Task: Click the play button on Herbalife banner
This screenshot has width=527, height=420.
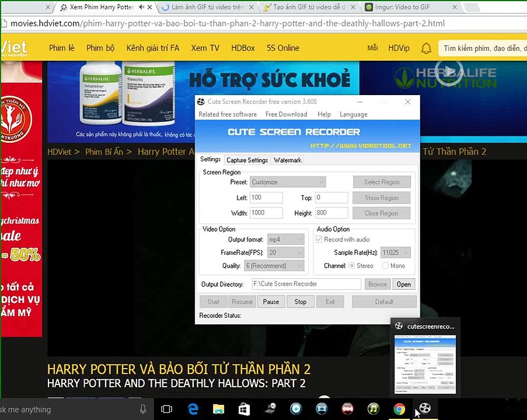Action: 449,72
